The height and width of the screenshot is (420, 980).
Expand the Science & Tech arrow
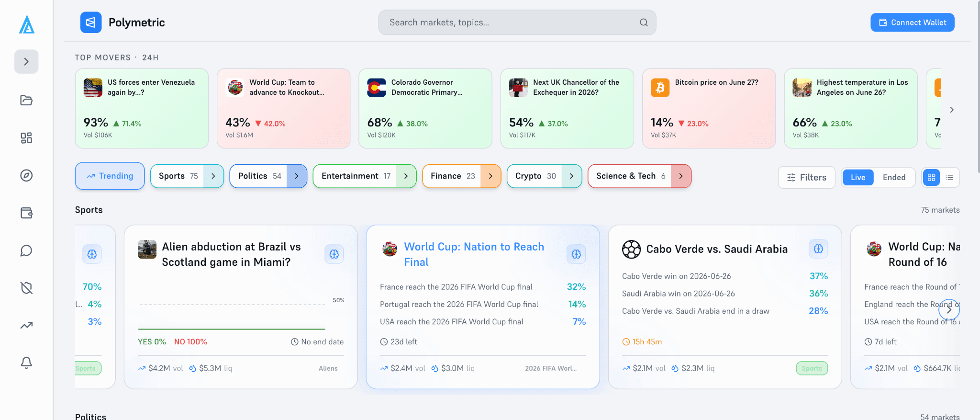tap(681, 176)
